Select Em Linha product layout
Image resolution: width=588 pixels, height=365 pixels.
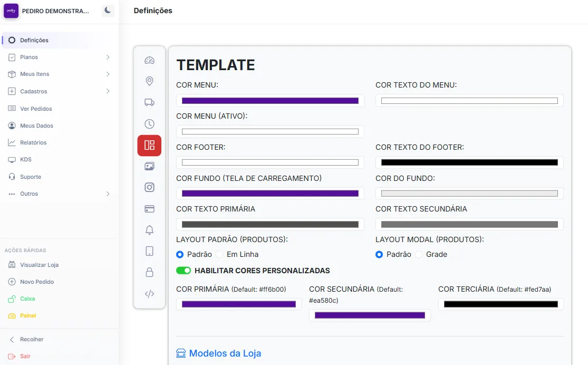click(219, 254)
